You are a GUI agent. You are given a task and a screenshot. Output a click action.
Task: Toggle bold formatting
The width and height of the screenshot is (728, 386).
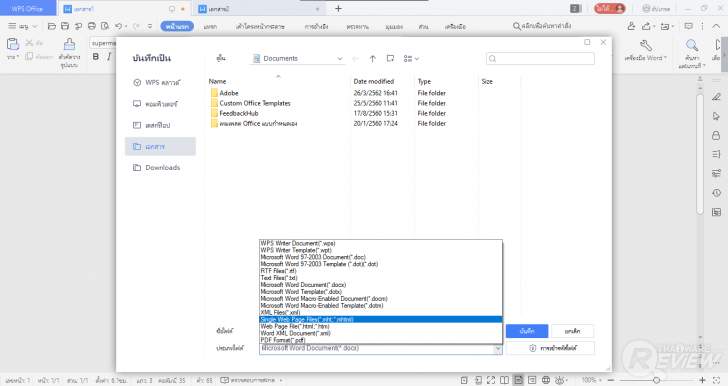[x=96, y=57]
